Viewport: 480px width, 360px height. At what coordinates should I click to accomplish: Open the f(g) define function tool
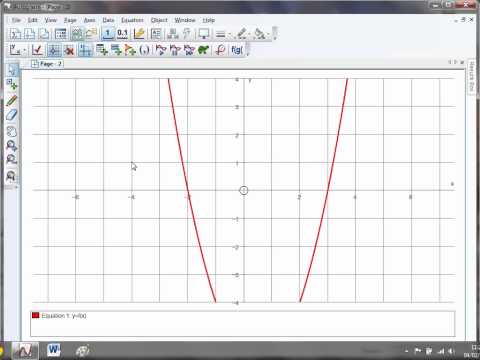[x=237, y=50]
